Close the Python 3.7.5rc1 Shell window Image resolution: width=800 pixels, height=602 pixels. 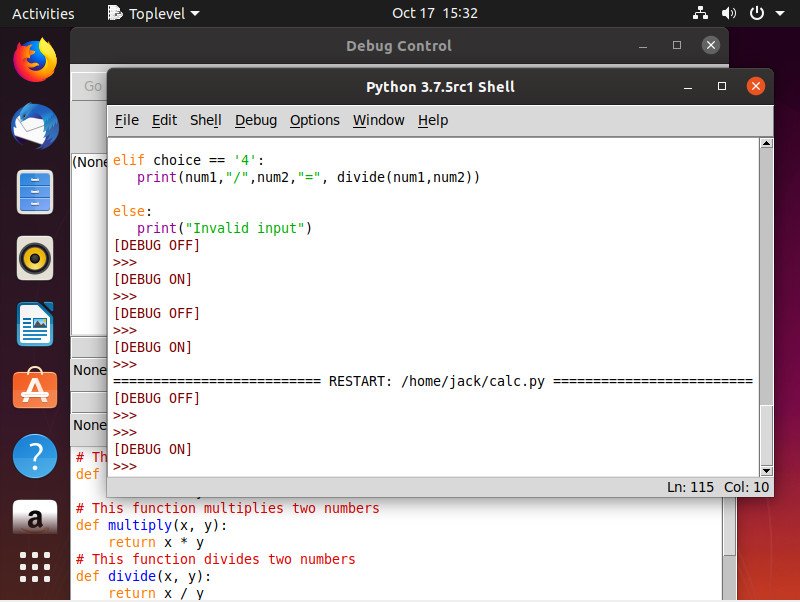click(x=756, y=86)
